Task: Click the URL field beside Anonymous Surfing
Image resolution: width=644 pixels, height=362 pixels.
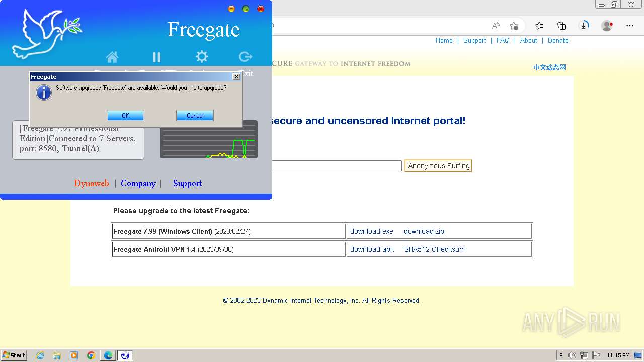Action: [337, 166]
